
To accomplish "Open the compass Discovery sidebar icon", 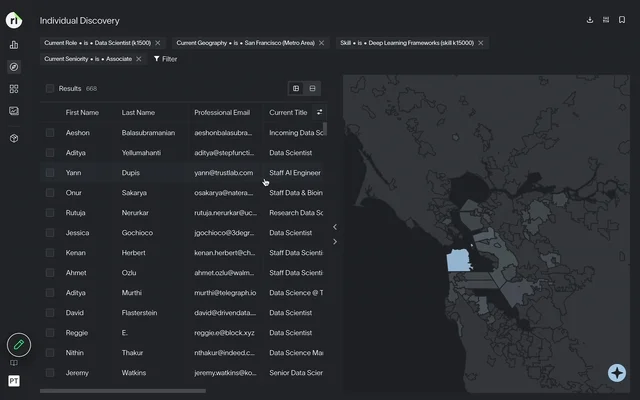I will pos(14,67).
